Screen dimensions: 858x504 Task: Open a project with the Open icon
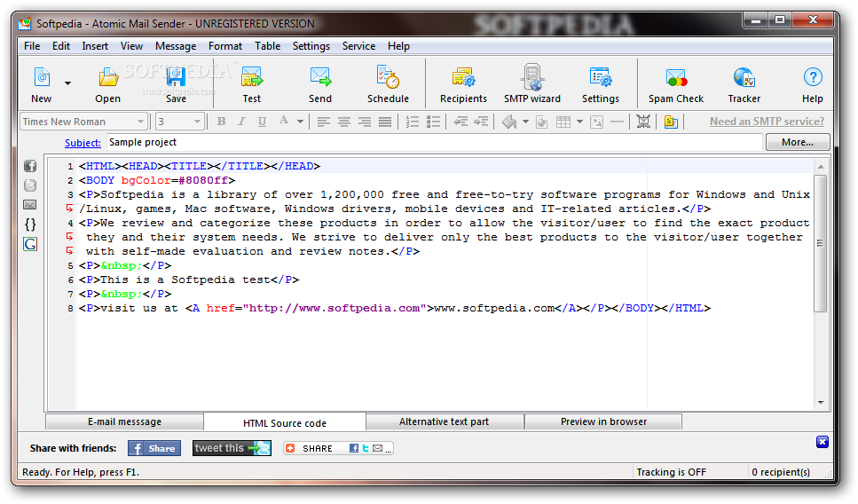(x=107, y=83)
